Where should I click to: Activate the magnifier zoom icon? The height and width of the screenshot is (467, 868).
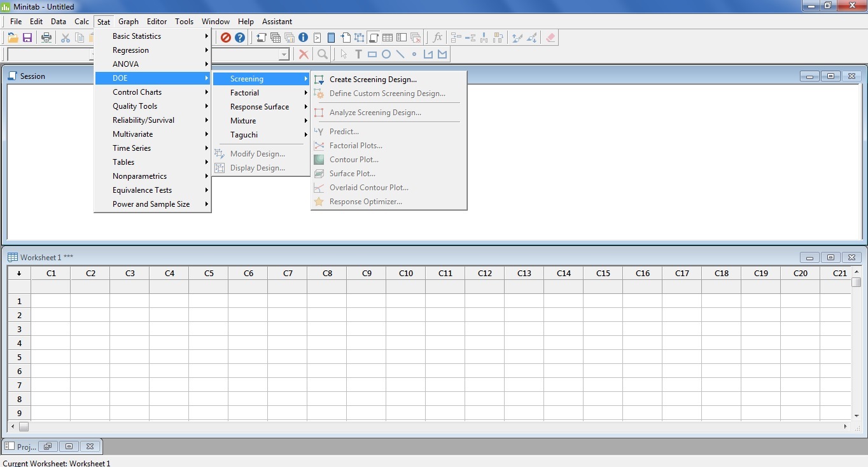(x=322, y=54)
